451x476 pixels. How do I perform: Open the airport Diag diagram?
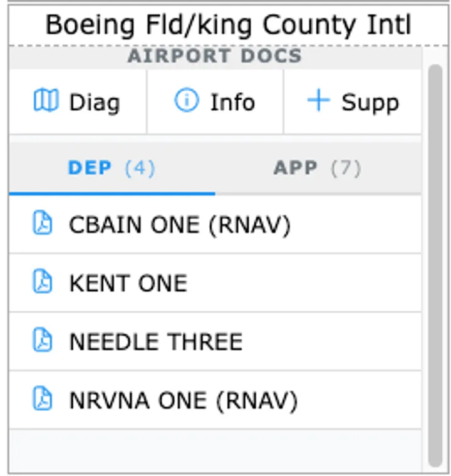tap(94, 102)
